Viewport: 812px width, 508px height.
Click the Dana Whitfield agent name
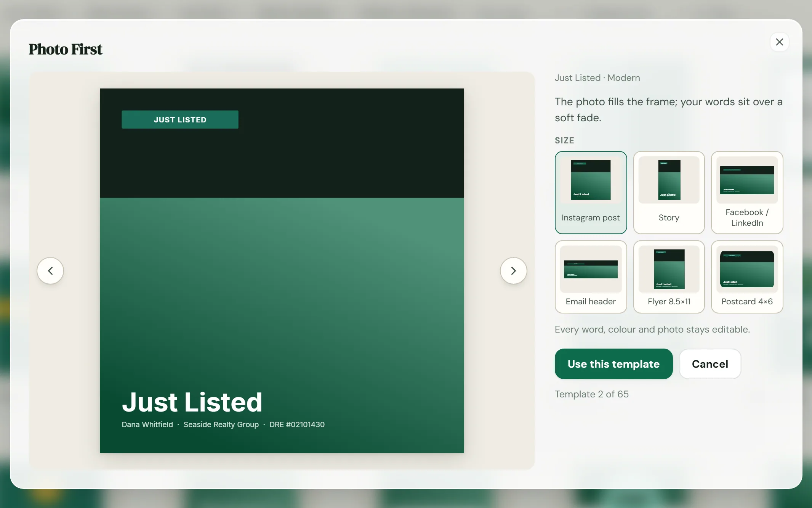point(147,424)
